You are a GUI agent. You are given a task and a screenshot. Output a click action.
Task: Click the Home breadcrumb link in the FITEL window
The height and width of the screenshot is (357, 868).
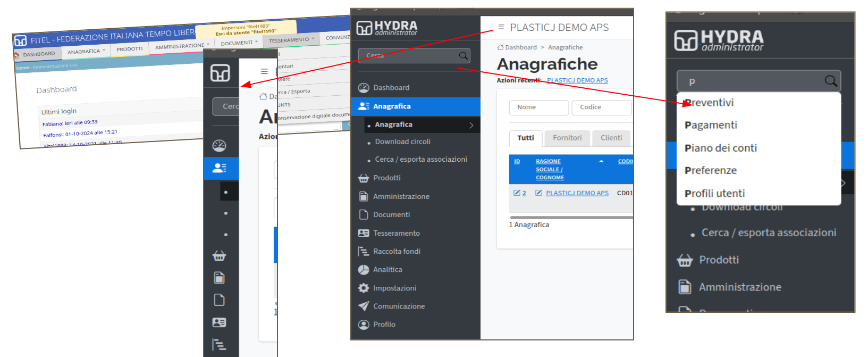[22, 68]
